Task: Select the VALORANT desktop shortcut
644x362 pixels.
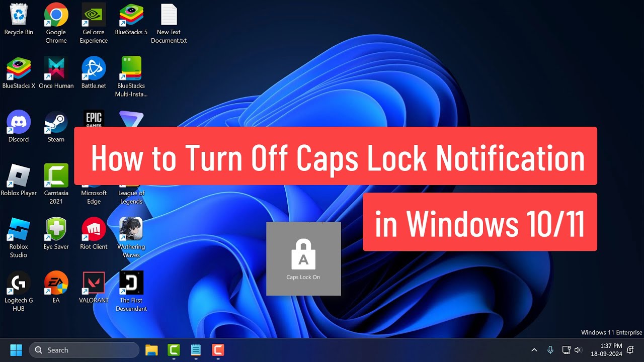Action: click(x=94, y=288)
